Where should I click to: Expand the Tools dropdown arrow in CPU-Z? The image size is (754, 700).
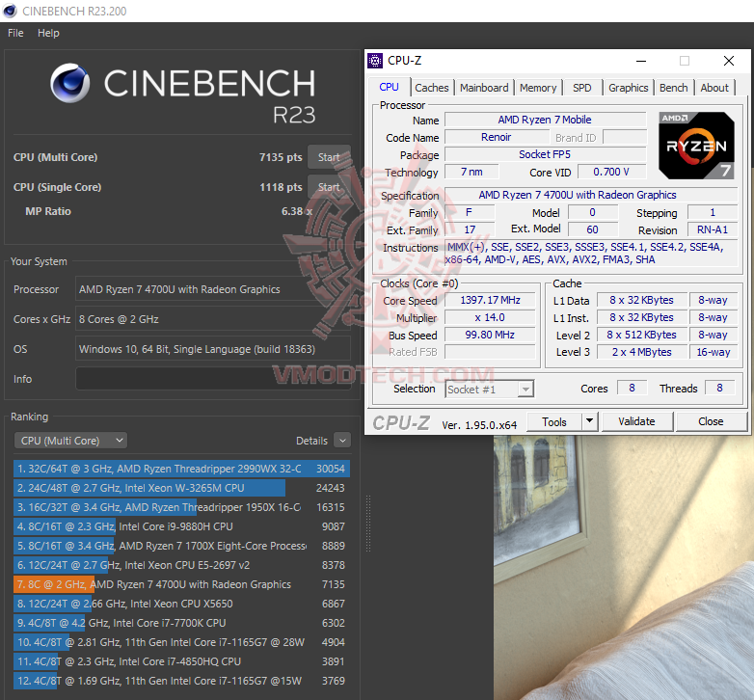(589, 422)
